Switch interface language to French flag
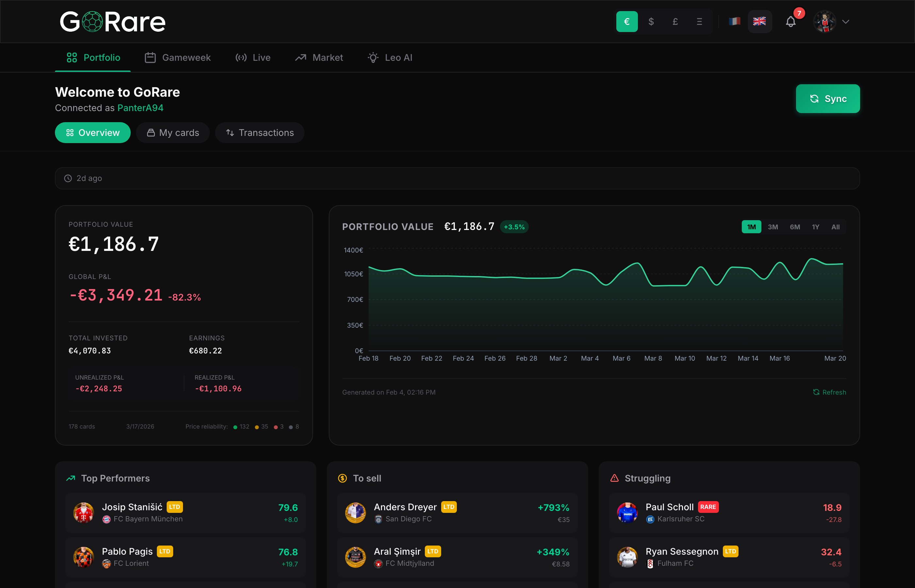The image size is (915, 588). point(734,21)
